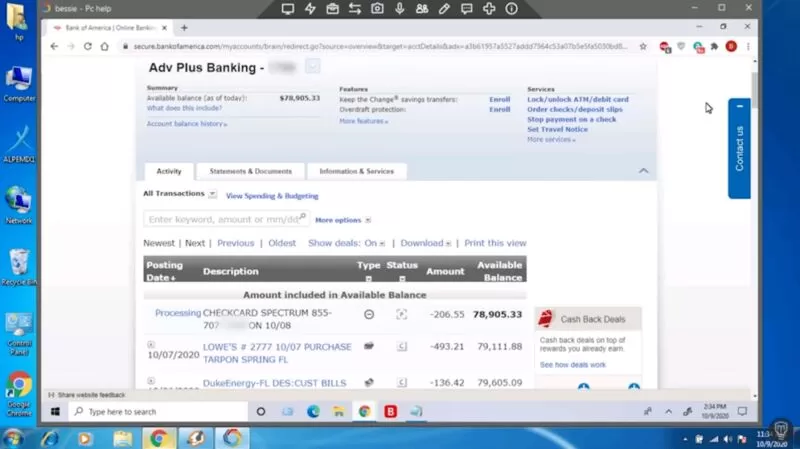Open Cortana circle in inner taskbar
The width and height of the screenshot is (800, 449).
tap(261, 412)
